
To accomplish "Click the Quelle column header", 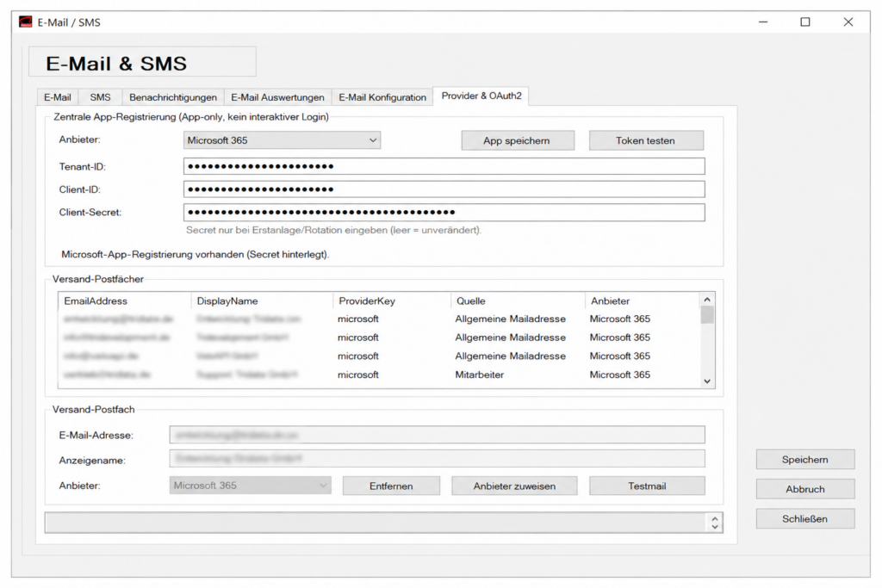I will 518,300.
